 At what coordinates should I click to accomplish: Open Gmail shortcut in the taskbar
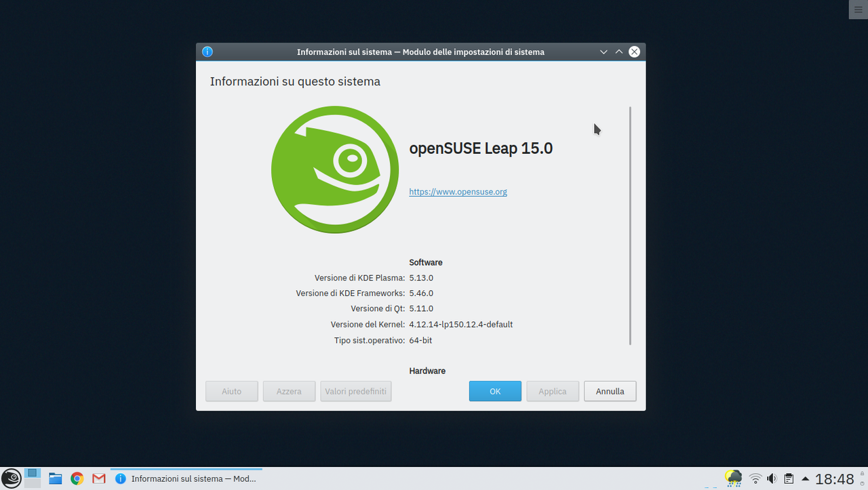[x=99, y=478]
